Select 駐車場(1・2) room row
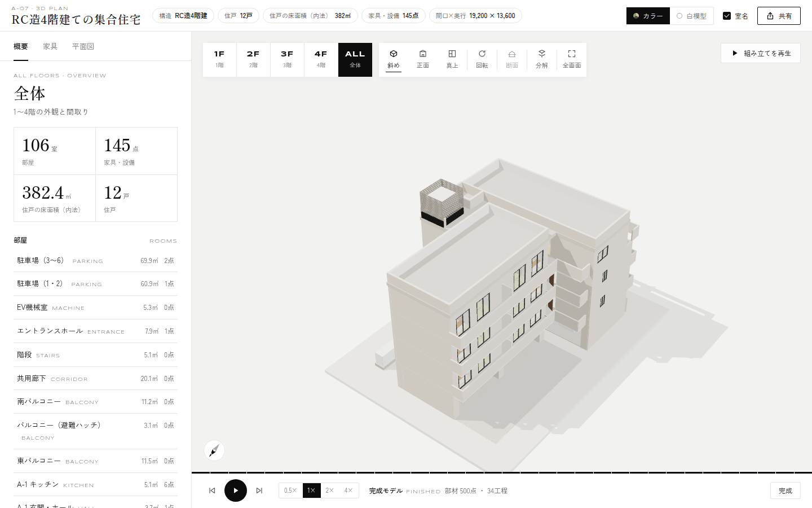This screenshot has height=508, width=812. (x=95, y=284)
